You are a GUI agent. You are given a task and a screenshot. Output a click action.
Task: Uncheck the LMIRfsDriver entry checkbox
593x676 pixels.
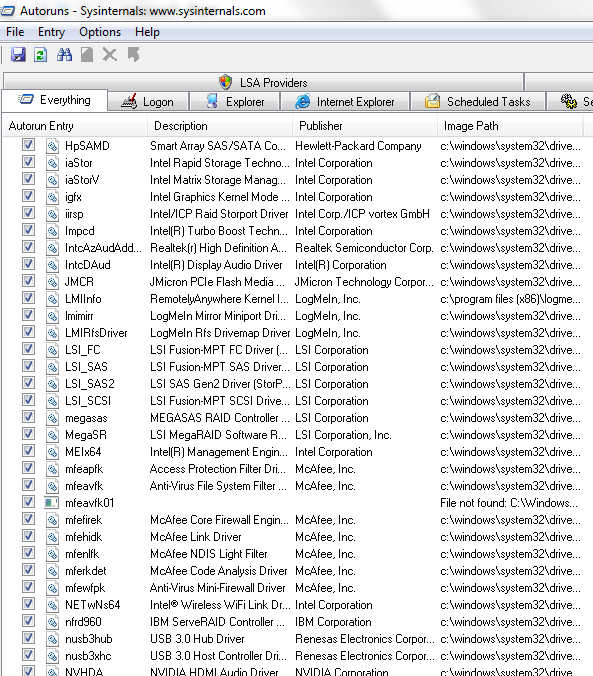pos(28,332)
